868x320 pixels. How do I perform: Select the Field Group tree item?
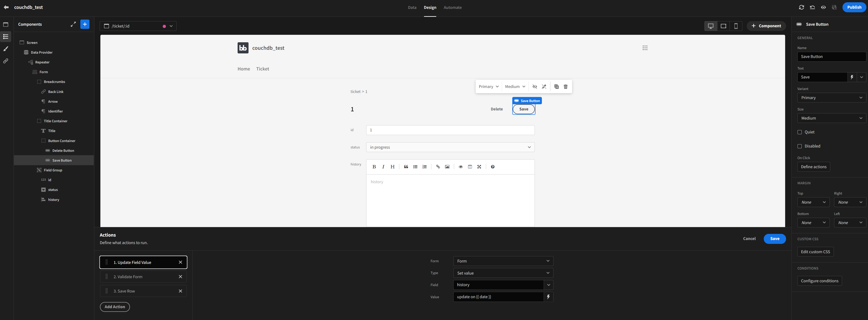pos(53,170)
